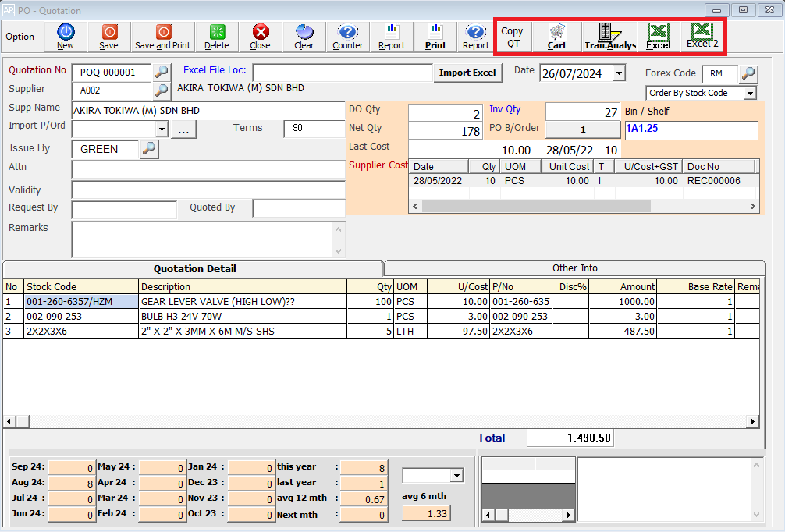
Task: Click the Bin / Shelf field 1A1.25
Action: [x=691, y=130]
